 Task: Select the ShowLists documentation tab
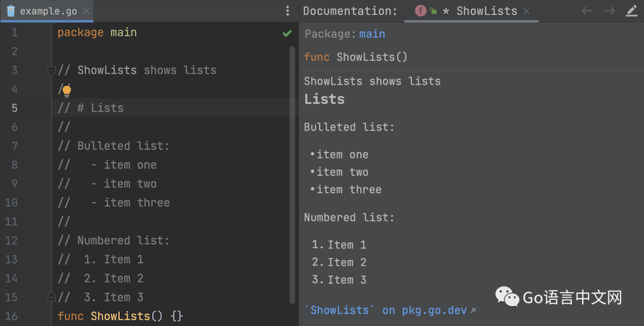coord(486,11)
